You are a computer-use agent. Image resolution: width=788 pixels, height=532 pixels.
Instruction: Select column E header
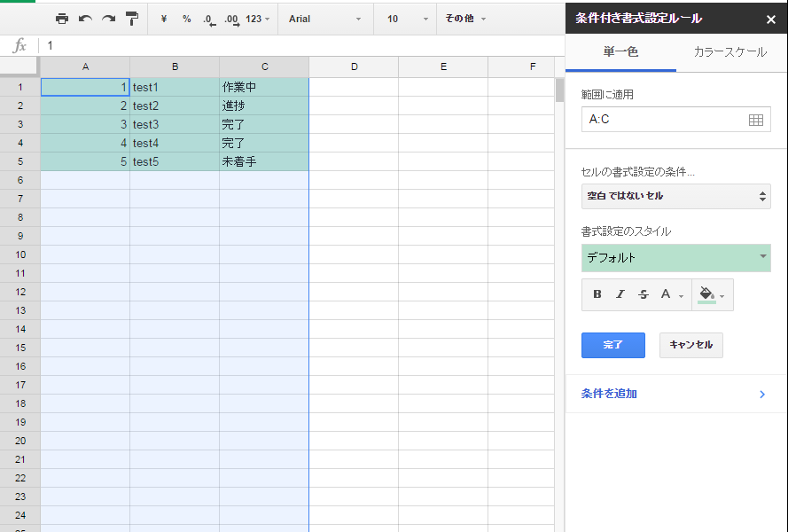[443, 66]
